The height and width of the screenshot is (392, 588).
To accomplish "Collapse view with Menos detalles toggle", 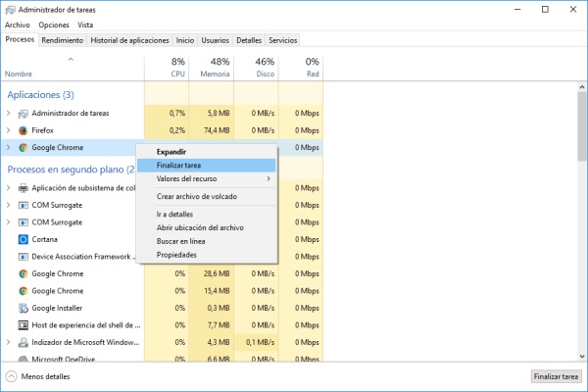I will pyautogui.click(x=37, y=376).
